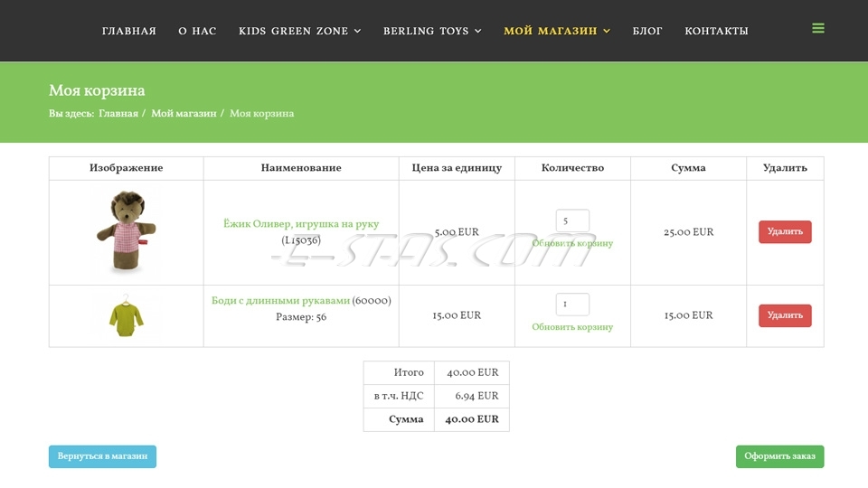Click the Моя корзина breadcrumb text
Viewport: 868px width, 488px height.
tap(262, 114)
